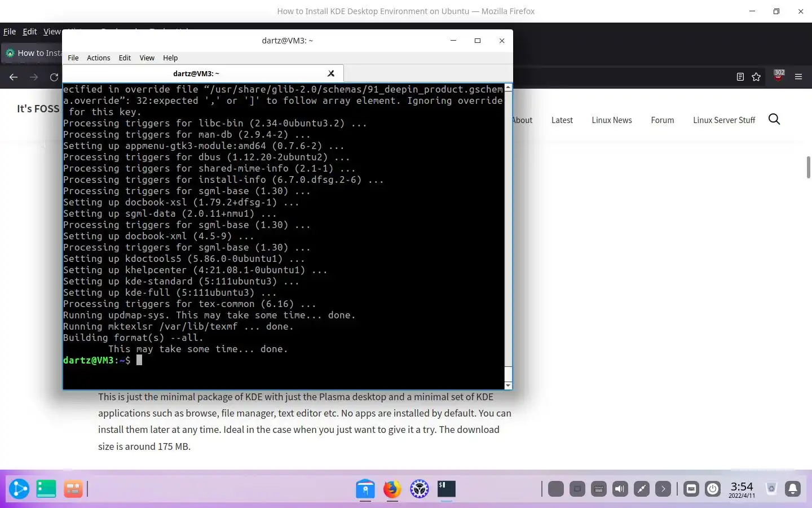Image resolution: width=812 pixels, height=508 pixels.
Task: Bookmark this page with the star
Action: (756, 77)
